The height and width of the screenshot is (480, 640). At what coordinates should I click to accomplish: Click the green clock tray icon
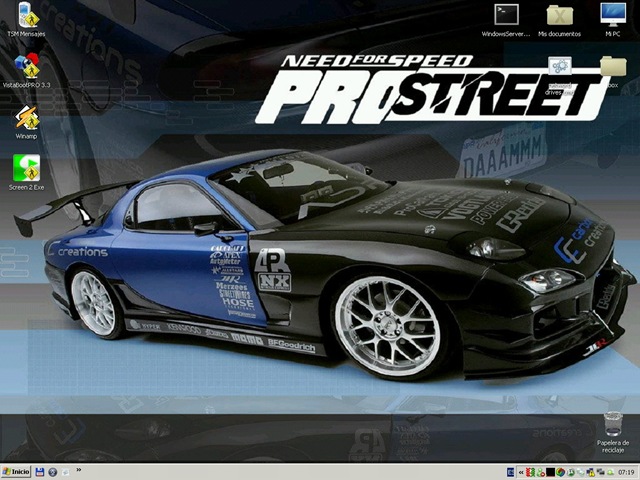coord(571,472)
